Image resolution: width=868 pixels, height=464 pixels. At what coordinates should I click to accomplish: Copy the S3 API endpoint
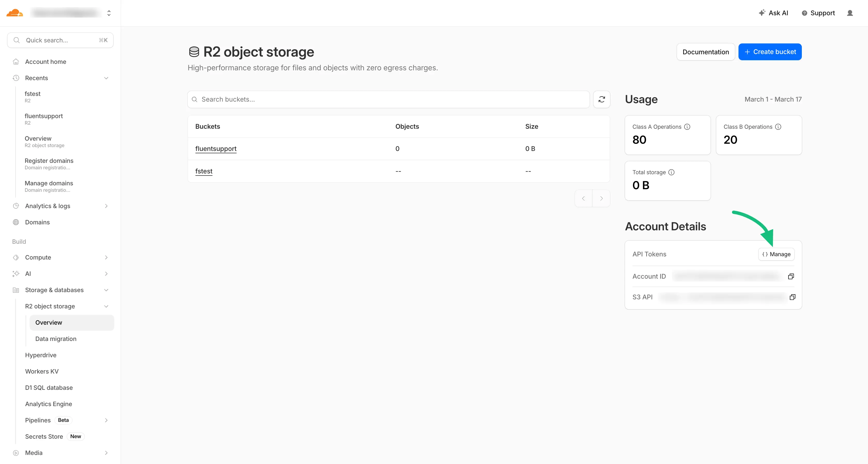pyautogui.click(x=792, y=297)
